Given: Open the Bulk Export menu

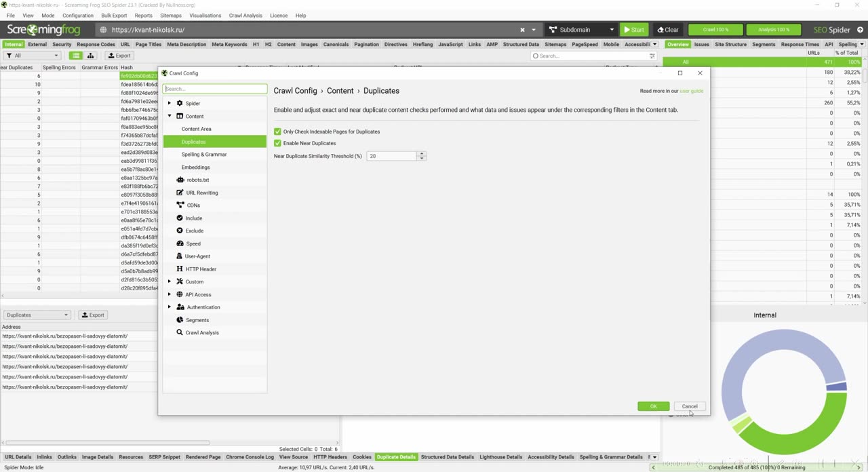Looking at the screenshot, I should 114,15.
